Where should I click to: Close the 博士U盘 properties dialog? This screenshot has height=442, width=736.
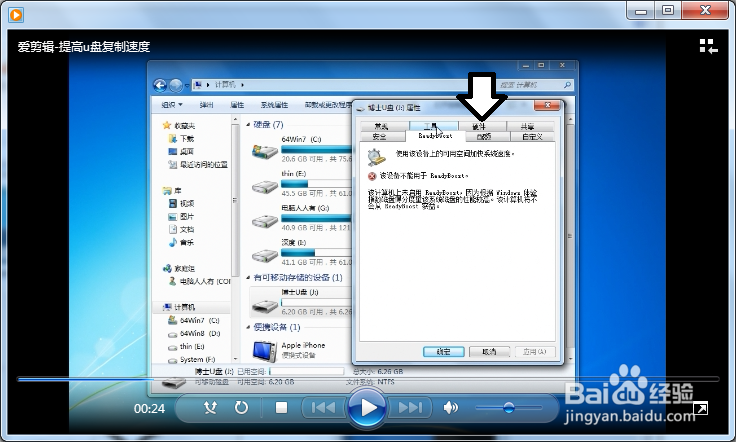pyautogui.click(x=547, y=106)
